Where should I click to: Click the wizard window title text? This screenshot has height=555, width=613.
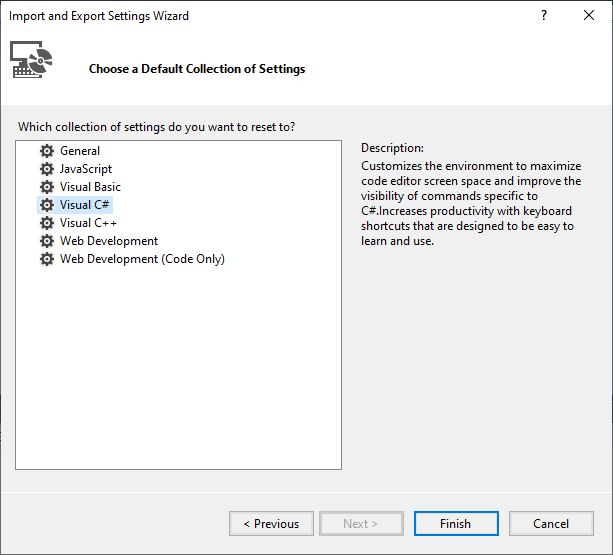click(x=99, y=16)
